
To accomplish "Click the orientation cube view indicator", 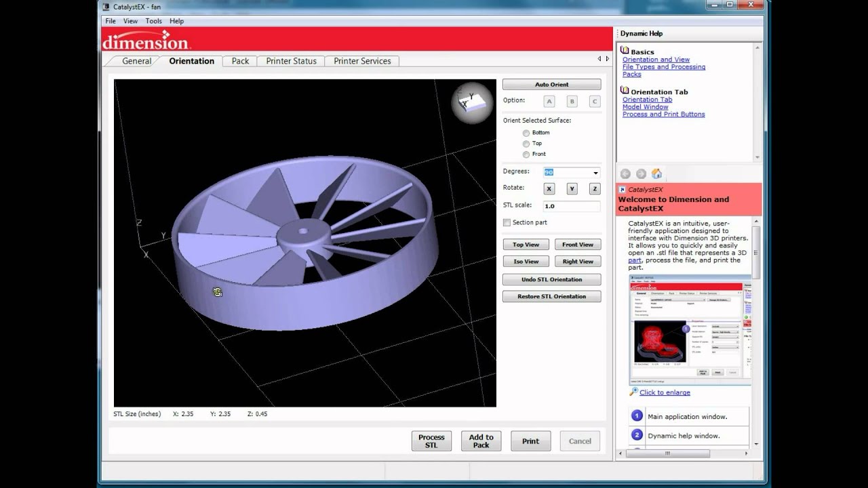I will 473,103.
